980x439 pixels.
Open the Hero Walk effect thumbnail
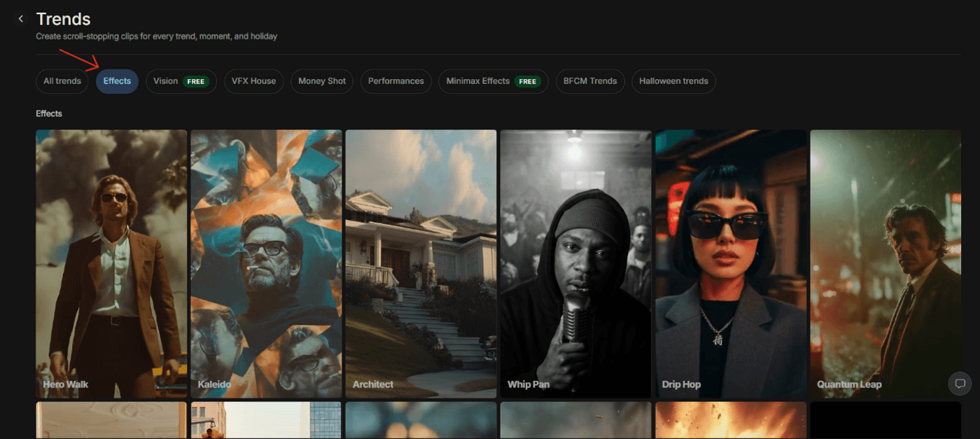(111, 263)
